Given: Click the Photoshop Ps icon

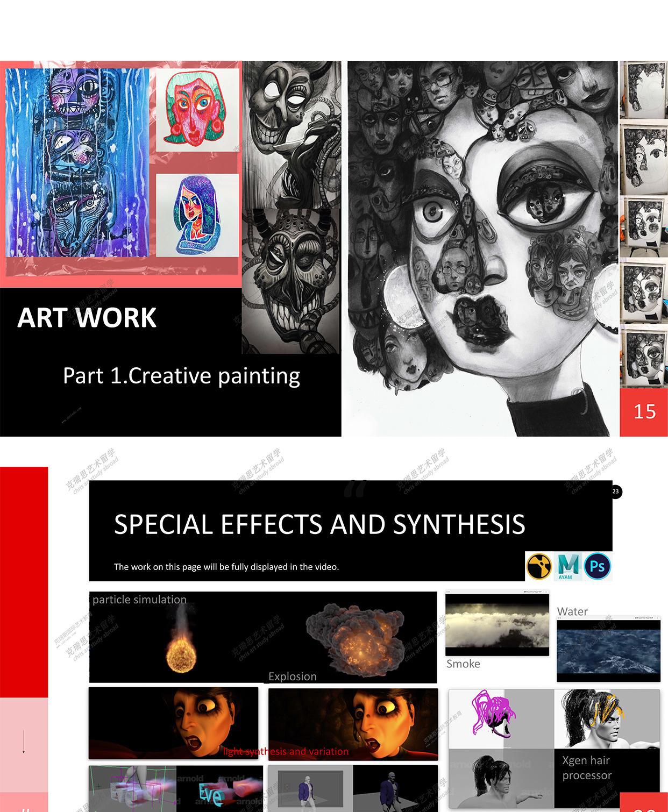Looking at the screenshot, I should 598,566.
